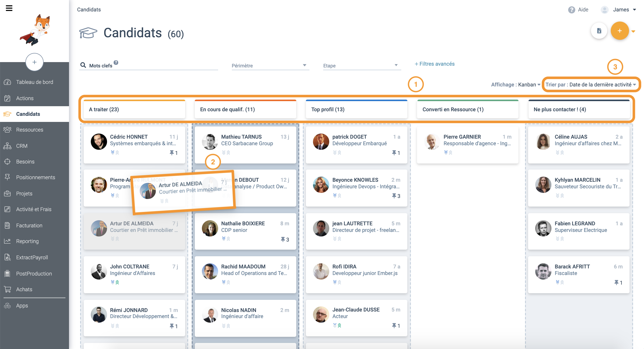Viewport: 644px width, 349px height.
Task: Click the Aide help question mark icon
Action: point(571,10)
